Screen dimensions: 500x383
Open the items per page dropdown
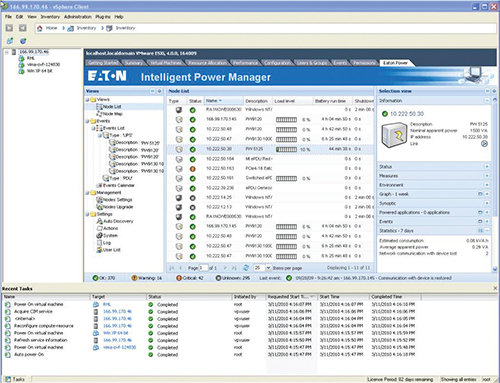coord(268,268)
